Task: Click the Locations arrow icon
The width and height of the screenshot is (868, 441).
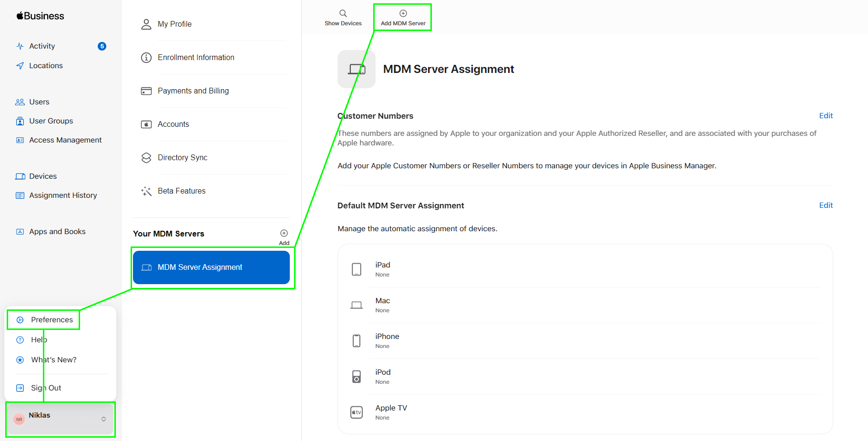Action: pos(20,66)
